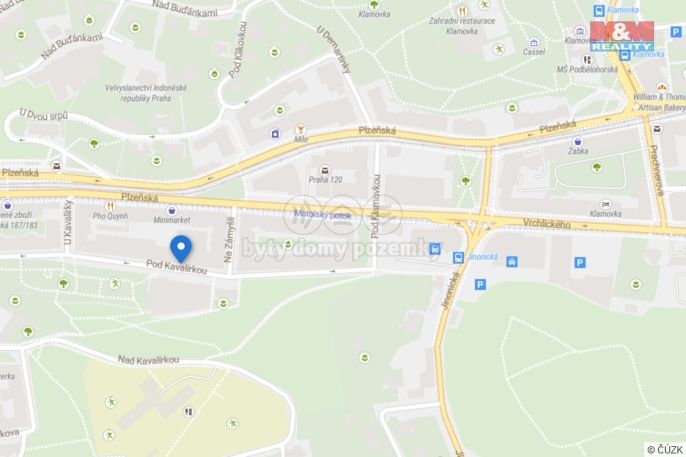Click the blue location pin marker

[x=181, y=249]
